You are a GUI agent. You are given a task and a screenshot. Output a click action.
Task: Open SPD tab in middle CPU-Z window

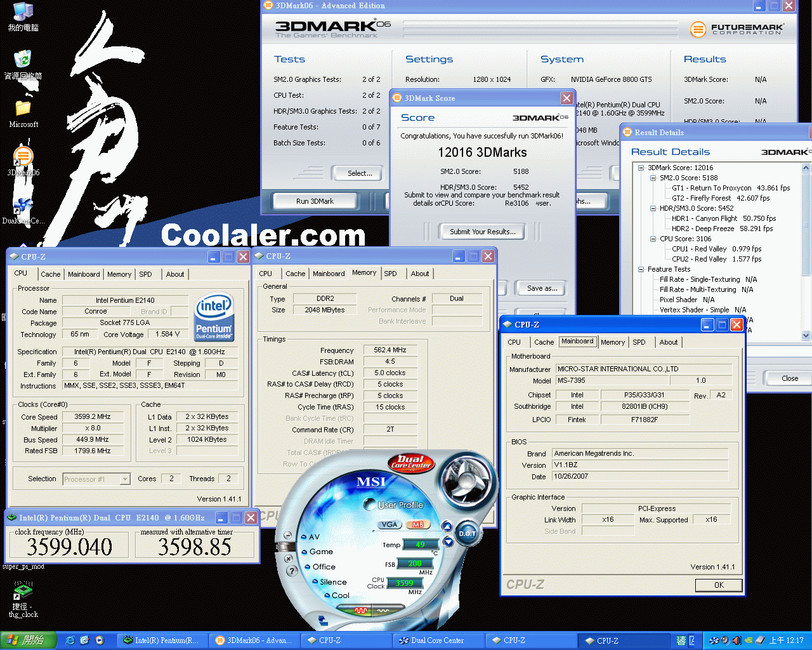point(391,274)
